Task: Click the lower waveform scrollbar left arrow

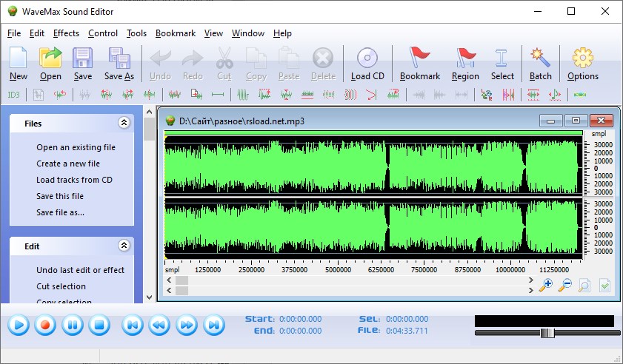Action: 169,290
